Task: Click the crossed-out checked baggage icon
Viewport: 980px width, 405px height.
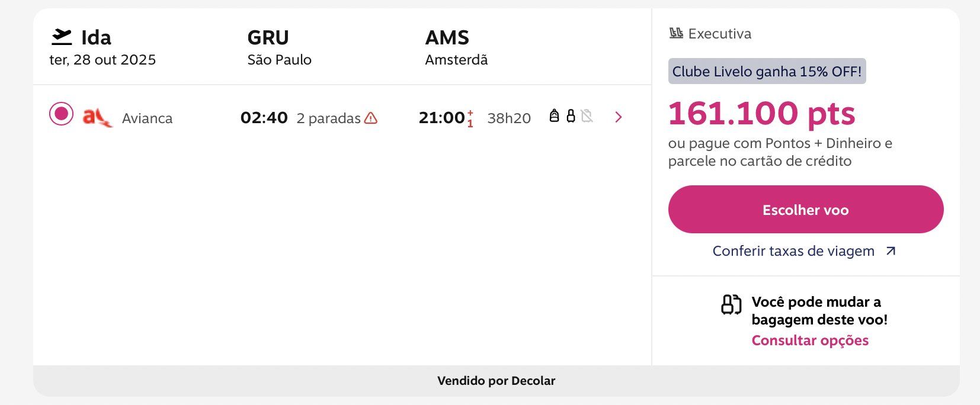Action: click(x=587, y=115)
